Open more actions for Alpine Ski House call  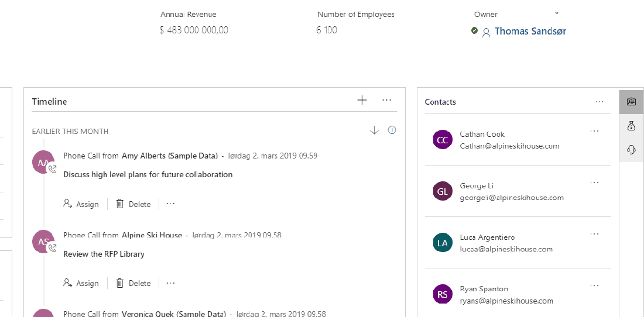pos(170,282)
